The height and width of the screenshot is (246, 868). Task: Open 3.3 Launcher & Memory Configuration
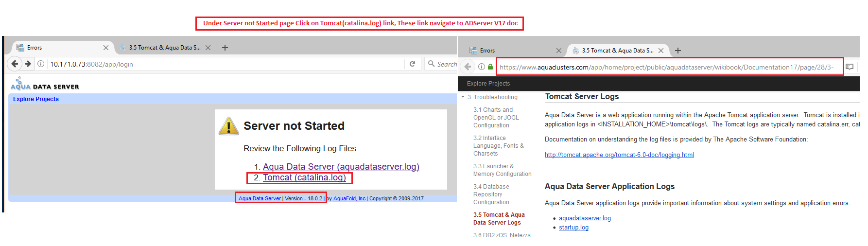[503, 170]
